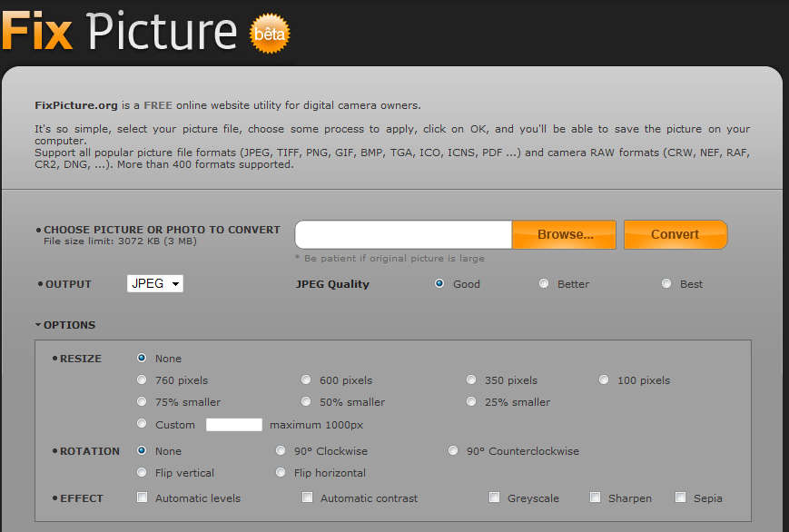Click the file path input field
The image size is (789, 532).
click(403, 234)
